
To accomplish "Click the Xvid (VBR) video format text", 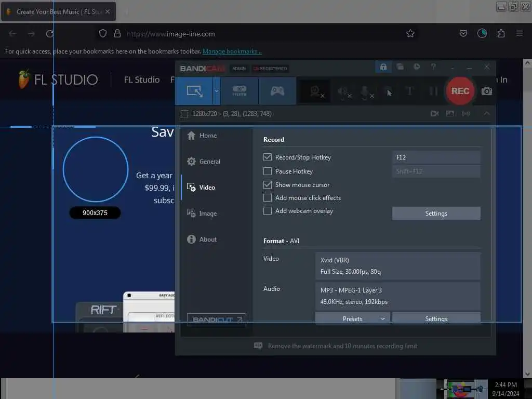I will pos(335,260).
